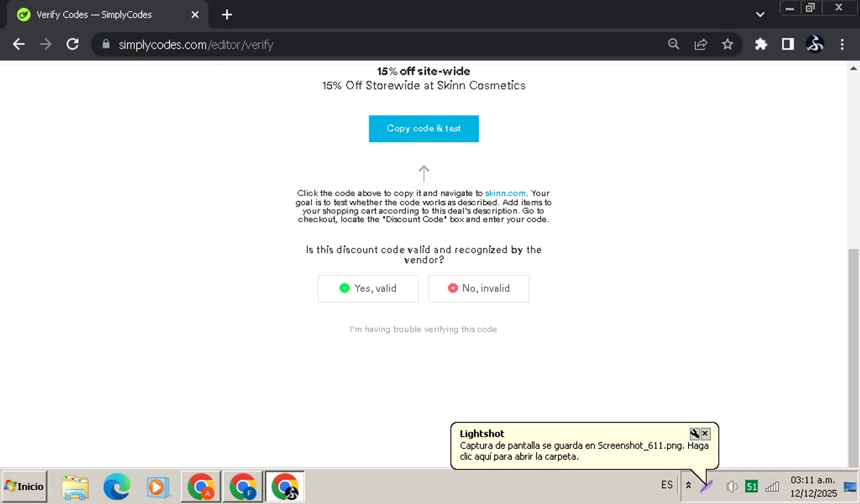Close the Lightshot notification balloon
This screenshot has width=860, height=504.
(x=705, y=433)
